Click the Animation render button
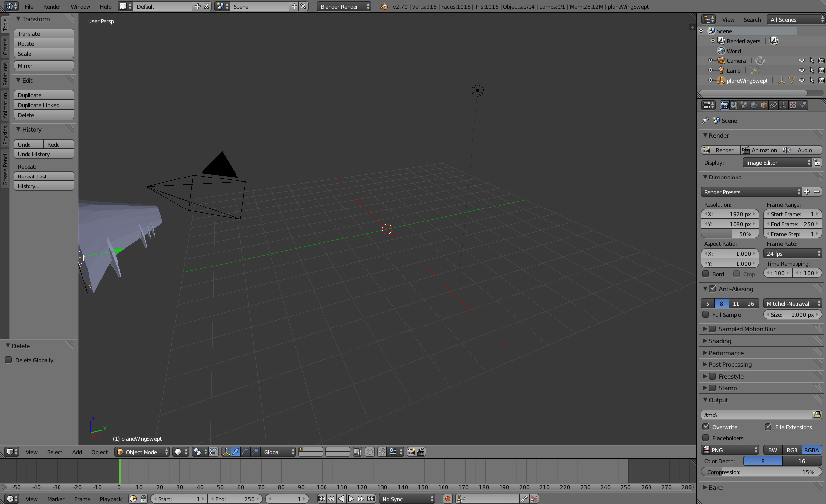Viewport: 826px width, 504px height. pyautogui.click(x=760, y=150)
